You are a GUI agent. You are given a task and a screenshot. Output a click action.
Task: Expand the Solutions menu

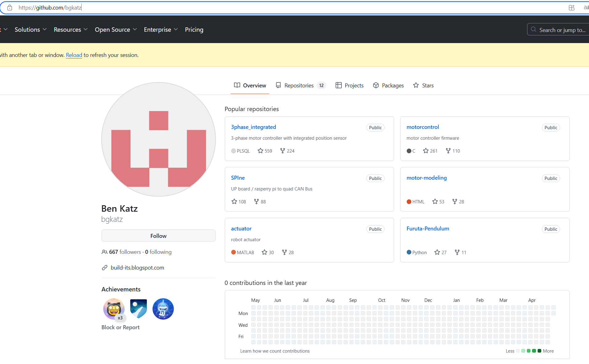click(x=30, y=30)
